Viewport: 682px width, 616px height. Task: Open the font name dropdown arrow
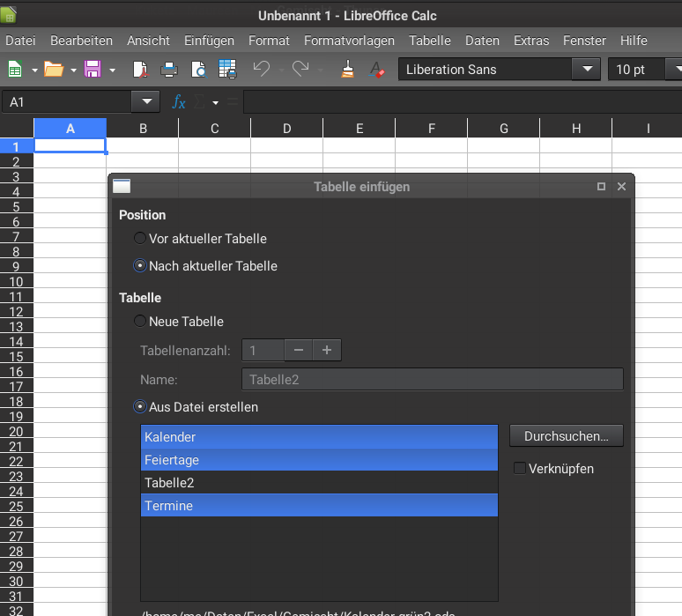pyautogui.click(x=587, y=69)
